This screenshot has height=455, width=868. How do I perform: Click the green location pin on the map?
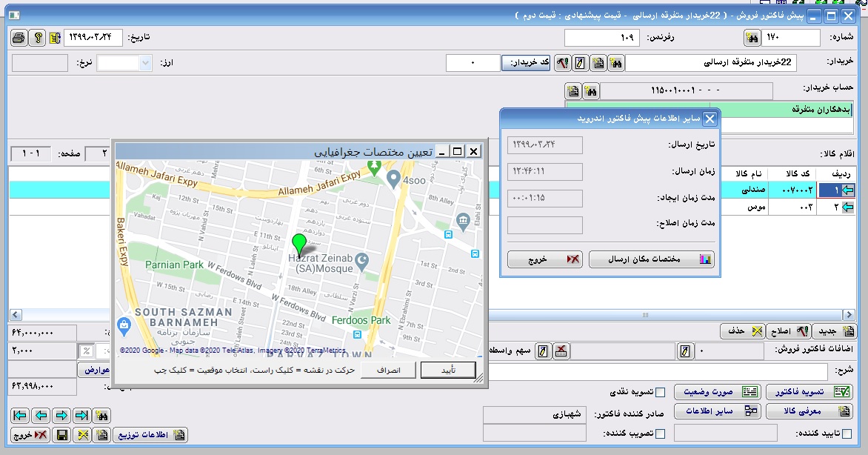pyautogui.click(x=299, y=245)
